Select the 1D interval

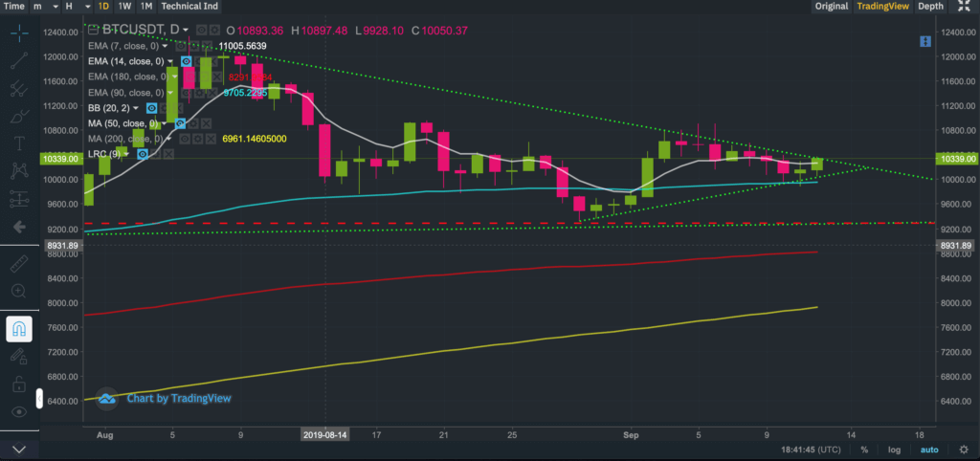(103, 7)
